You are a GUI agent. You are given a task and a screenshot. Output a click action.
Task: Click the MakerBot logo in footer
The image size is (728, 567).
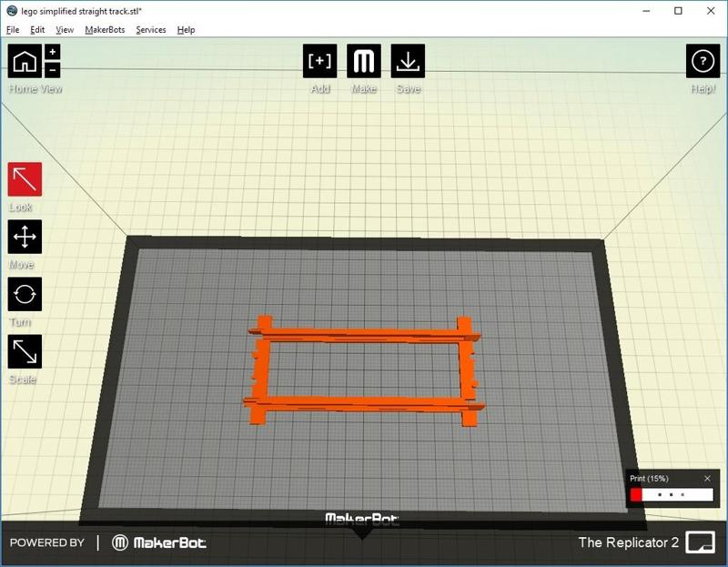(159, 542)
